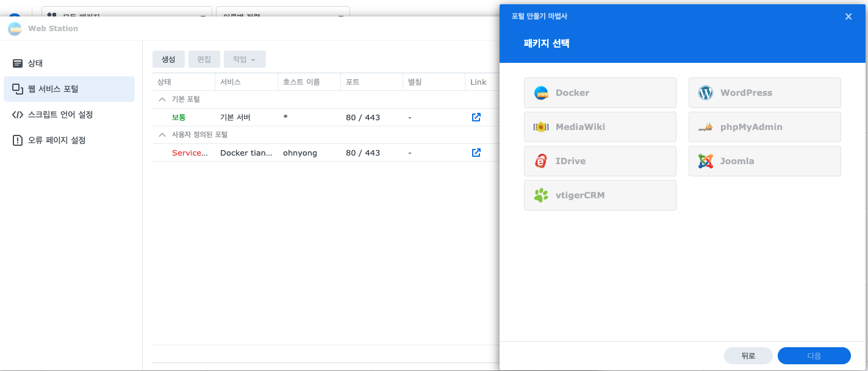Open the 모든 패키지 dropdown behind window
This screenshot has height=371, width=868.
(x=127, y=12)
